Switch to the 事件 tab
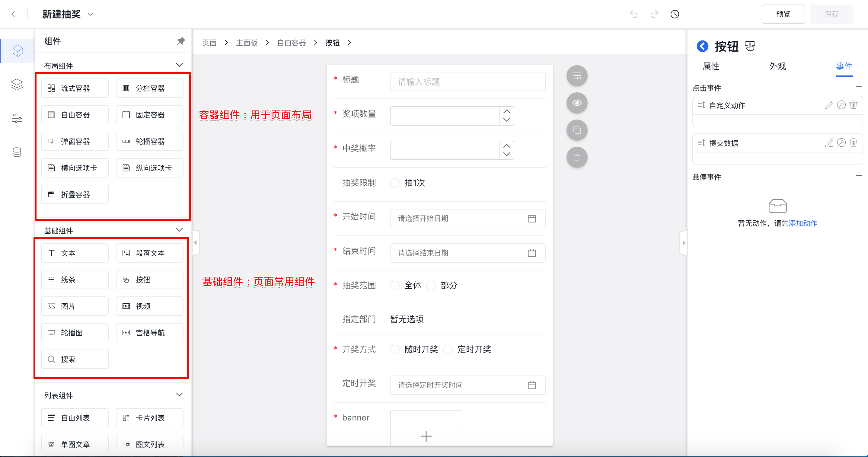Image resolution: width=868 pixels, height=457 pixels. [x=844, y=66]
